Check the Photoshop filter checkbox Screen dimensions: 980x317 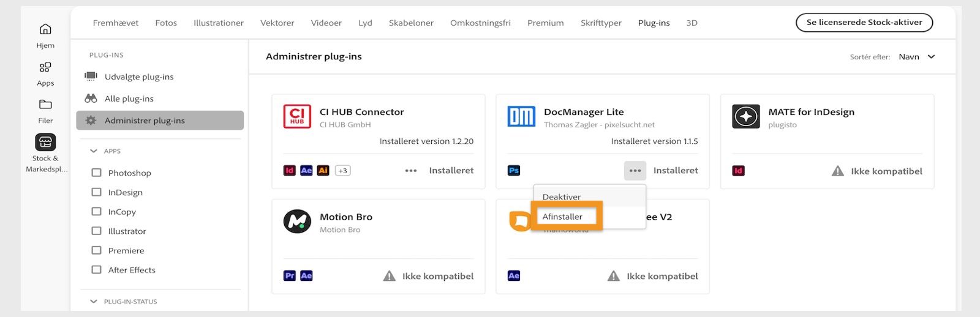96,173
